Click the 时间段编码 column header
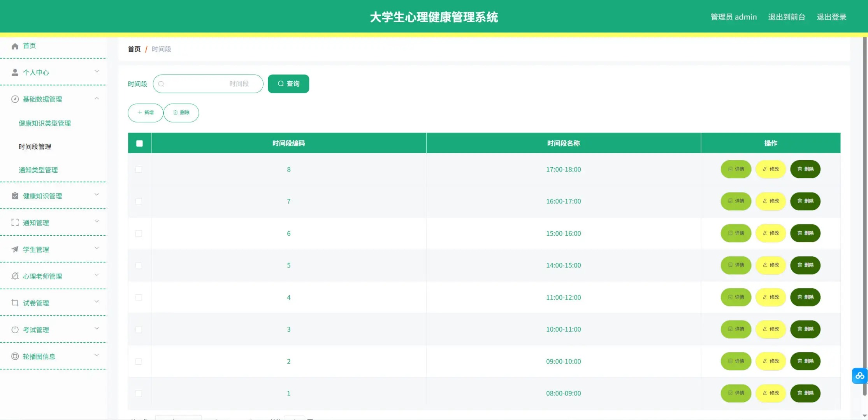Viewport: 868px width, 420px height. [x=288, y=143]
